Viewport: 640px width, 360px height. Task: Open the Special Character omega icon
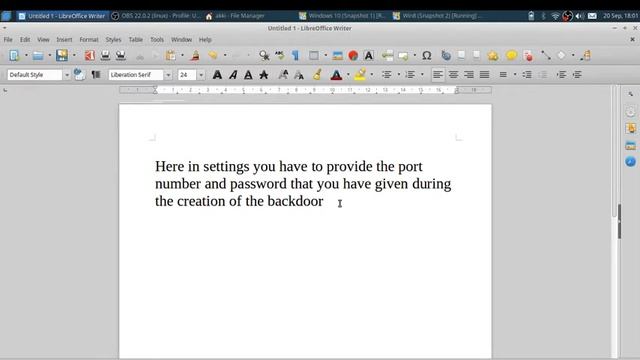click(x=427, y=56)
